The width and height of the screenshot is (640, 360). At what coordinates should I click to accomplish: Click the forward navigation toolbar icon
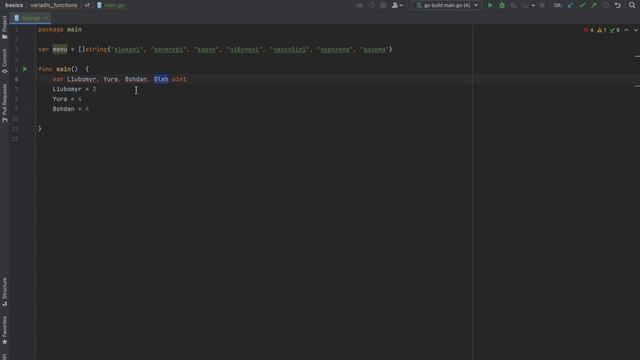(371, 5)
